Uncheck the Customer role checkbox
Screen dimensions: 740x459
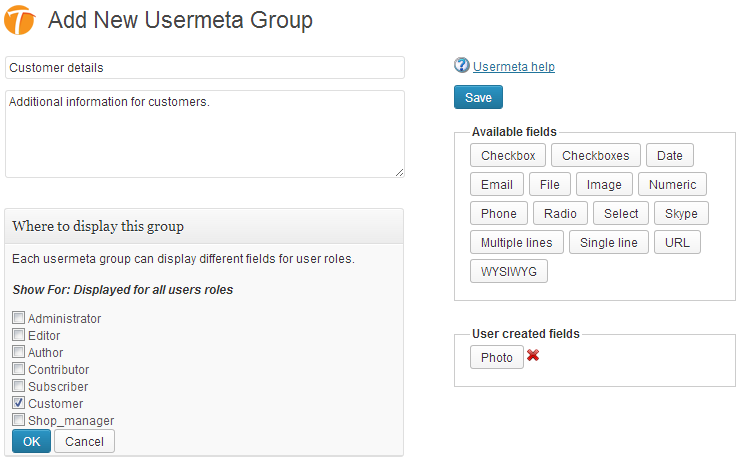(x=18, y=402)
